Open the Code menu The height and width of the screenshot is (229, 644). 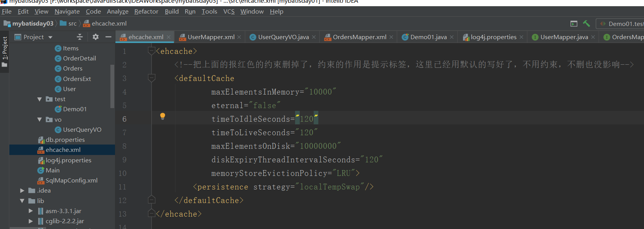[93, 12]
